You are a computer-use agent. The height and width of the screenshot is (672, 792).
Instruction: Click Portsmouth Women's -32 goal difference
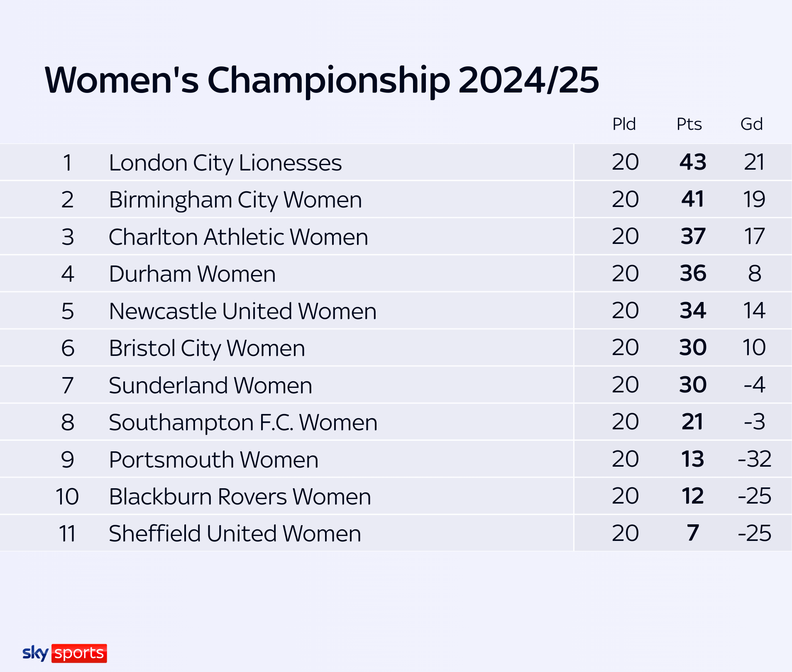click(754, 459)
